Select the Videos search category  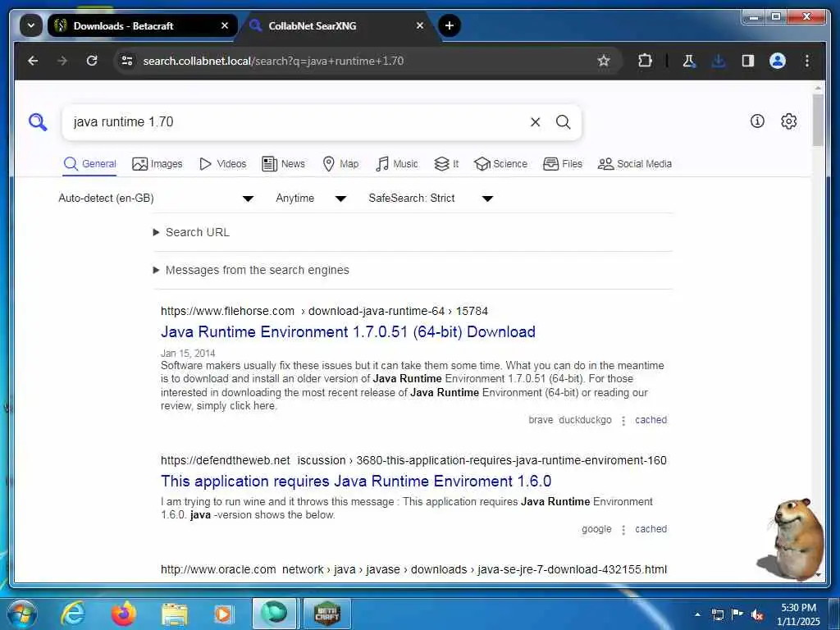[x=222, y=164]
